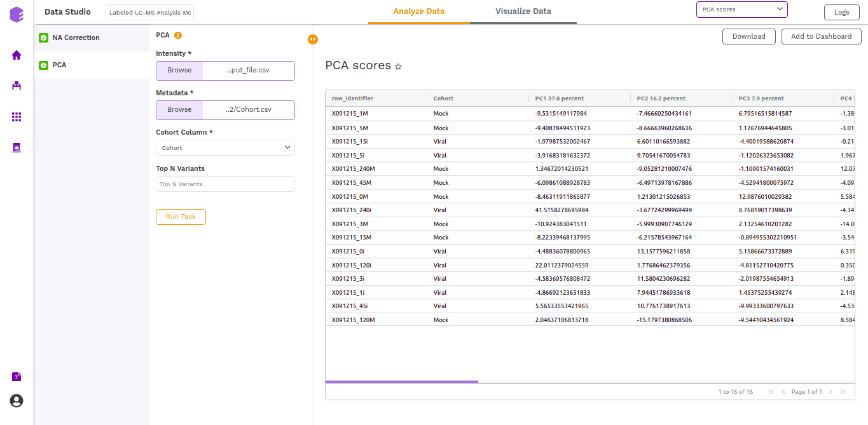Image resolution: width=868 pixels, height=425 pixels.
Task: Open the help document icon
Action: click(x=17, y=377)
